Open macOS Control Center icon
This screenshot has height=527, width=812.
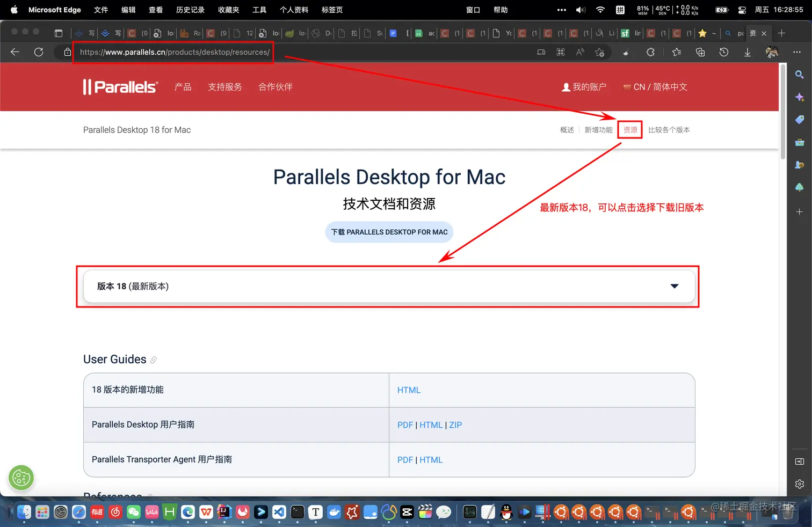click(x=742, y=10)
